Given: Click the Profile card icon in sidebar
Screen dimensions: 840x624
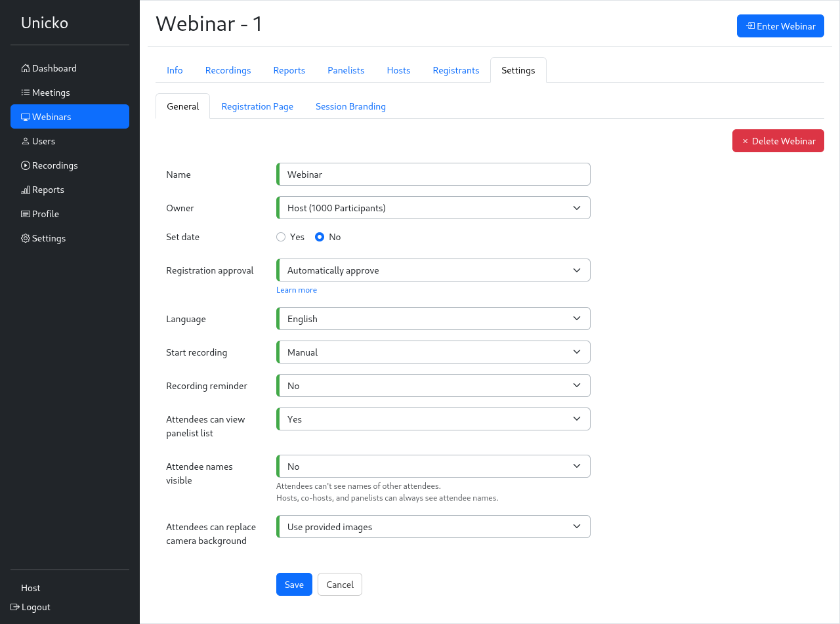Looking at the screenshot, I should 26,214.
